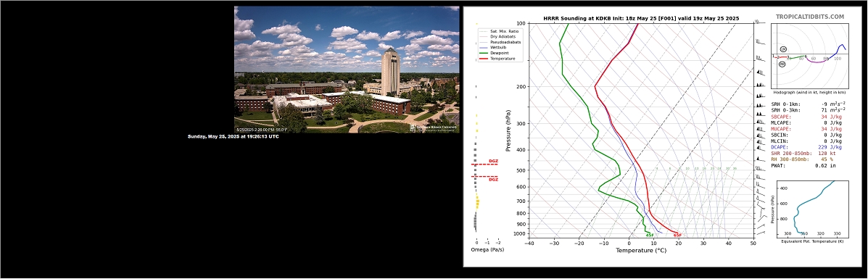Open the campus webcam image

click(x=347, y=69)
